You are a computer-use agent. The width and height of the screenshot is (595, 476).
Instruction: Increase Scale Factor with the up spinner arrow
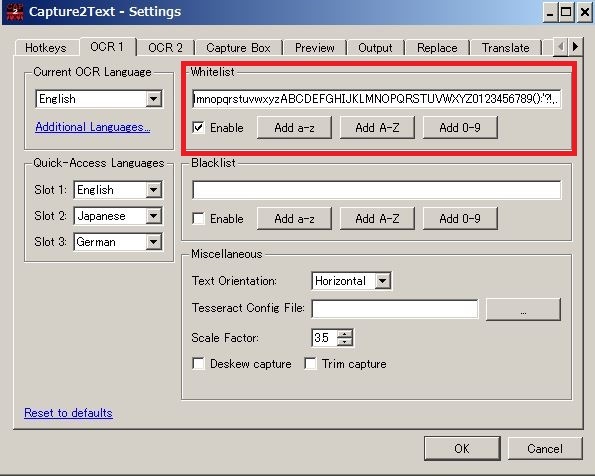pos(345,334)
